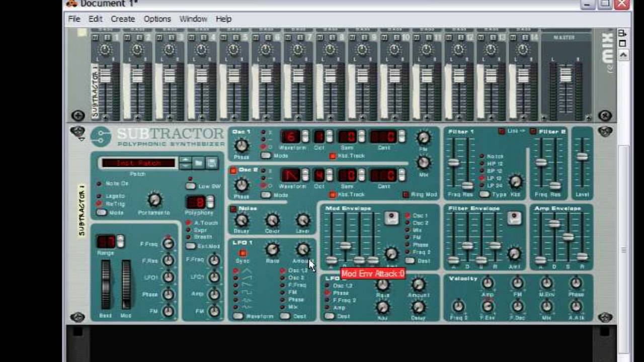Step Osc 1 Cent value
The height and width of the screenshot is (362, 644).
pyautogui.click(x=401, y=136)
